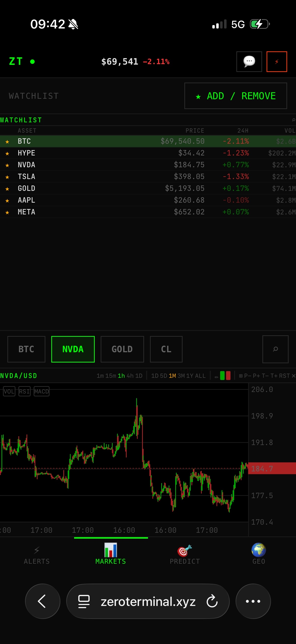Click GOLD price $5,193.05
This screenshot has width=296, height=644.
(x=185, y=188)
